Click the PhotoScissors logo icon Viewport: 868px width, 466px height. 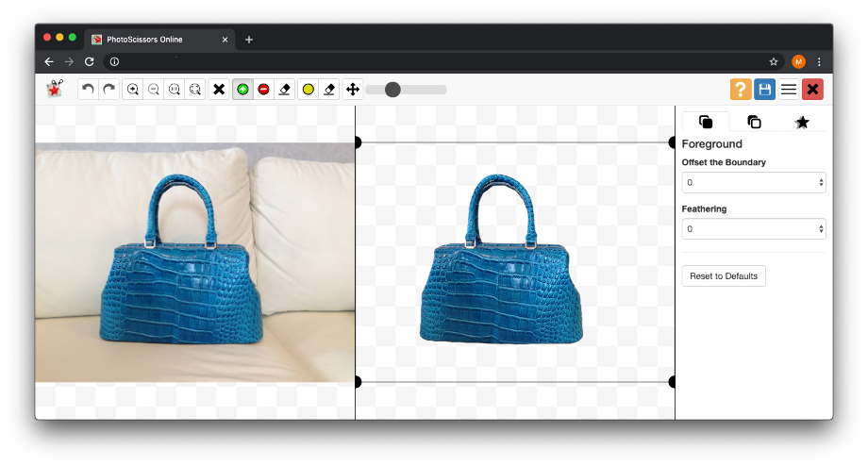(x=55, y=89)
